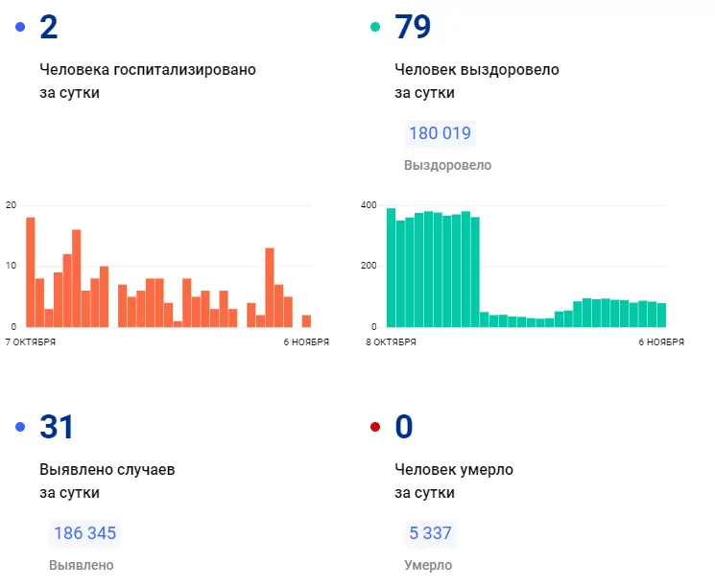The image size is (715, 588).
Task: Click the 'Выздоровело' caption
Action: tap(448, 165)
